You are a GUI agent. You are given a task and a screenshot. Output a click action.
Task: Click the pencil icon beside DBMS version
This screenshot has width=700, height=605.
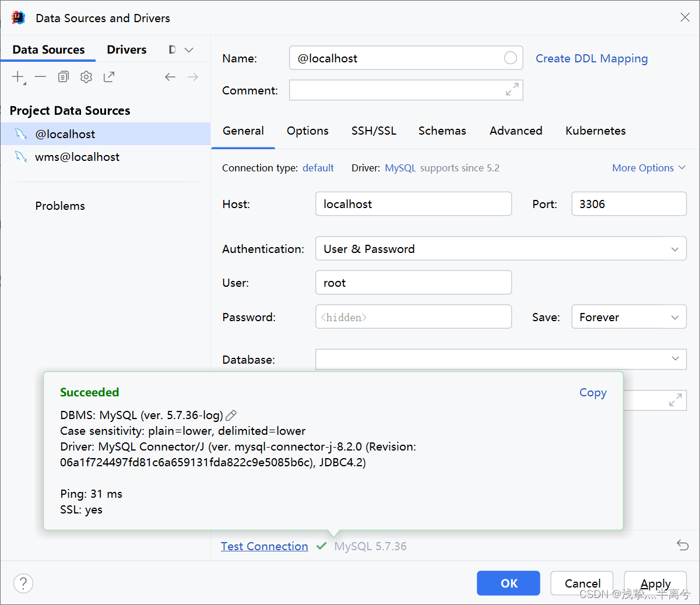[231, 416]
